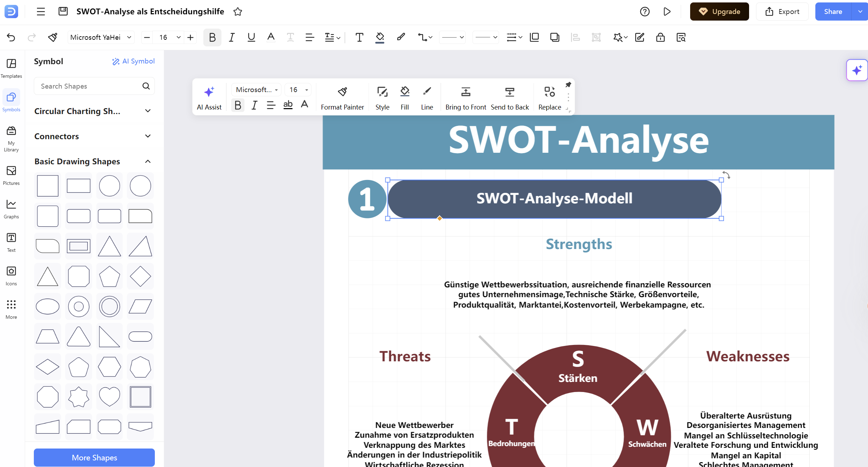This screenshot has width=868, height=467.
Task: Open the font family dropdown Microsoft YaHei
Action: (101, 37)
